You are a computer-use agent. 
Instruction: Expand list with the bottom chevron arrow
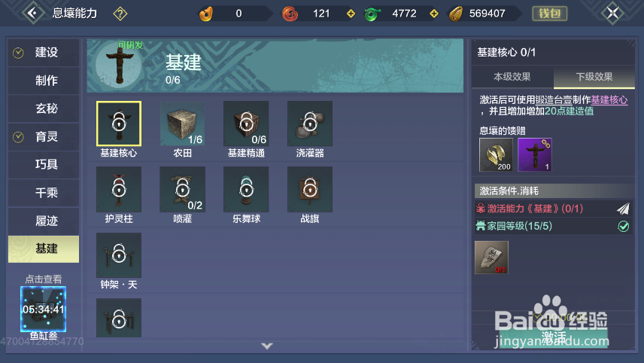[x=267, y=346]
